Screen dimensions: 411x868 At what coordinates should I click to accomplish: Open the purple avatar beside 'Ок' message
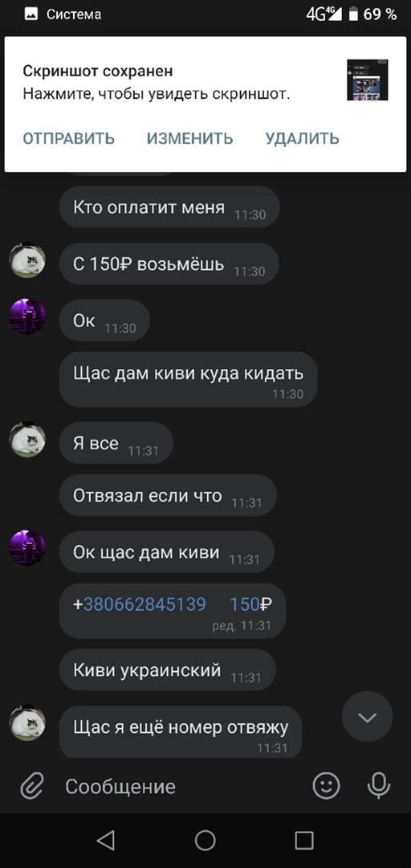coord(27,317)
